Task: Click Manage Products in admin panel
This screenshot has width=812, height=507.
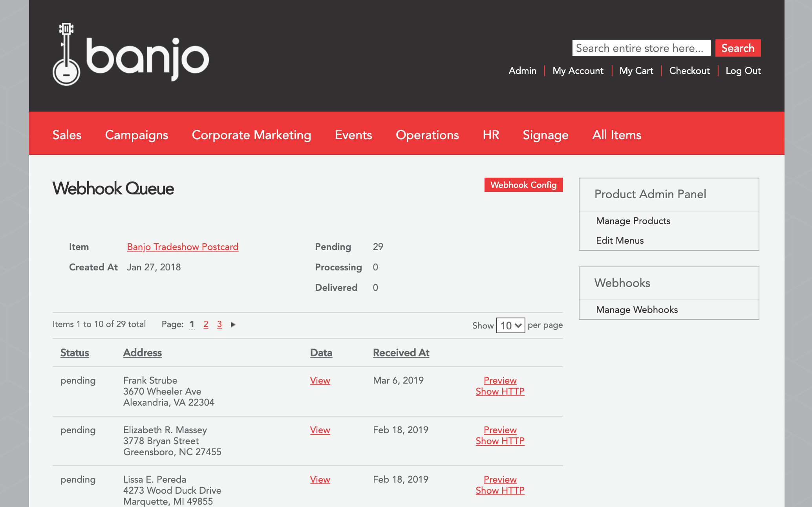Action: [633, 221]
